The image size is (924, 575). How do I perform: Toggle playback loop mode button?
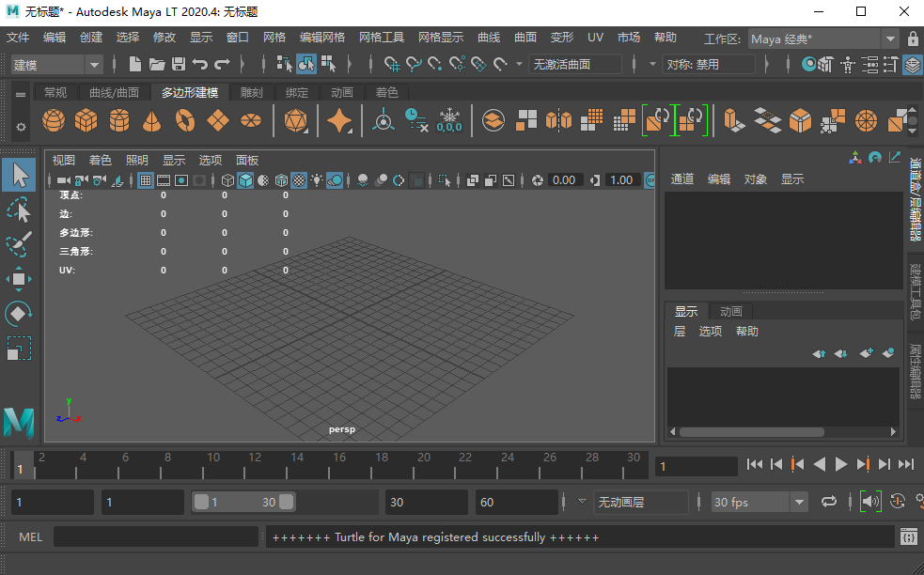pos(829,502)
